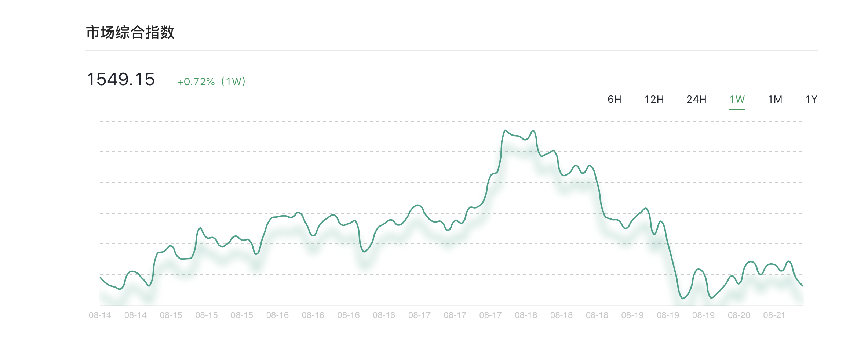Click the index value 1549.15
Image resolution: width=868 pixels, height=354 pixels.
click(121, 79)
